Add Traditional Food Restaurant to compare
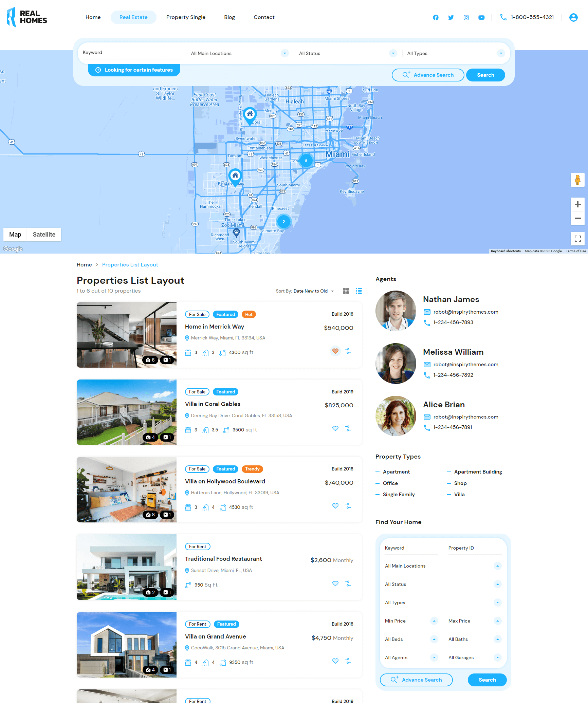The height and width of the screenshot is (703, 588). 348,584
